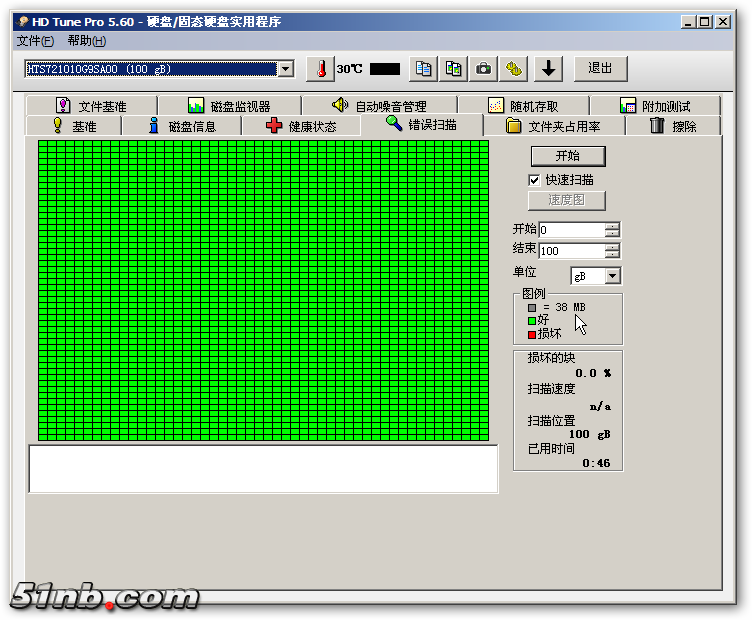Open options via the yellow wrench icon
This screenshot has height=620, width=752.
click(513, 69)
